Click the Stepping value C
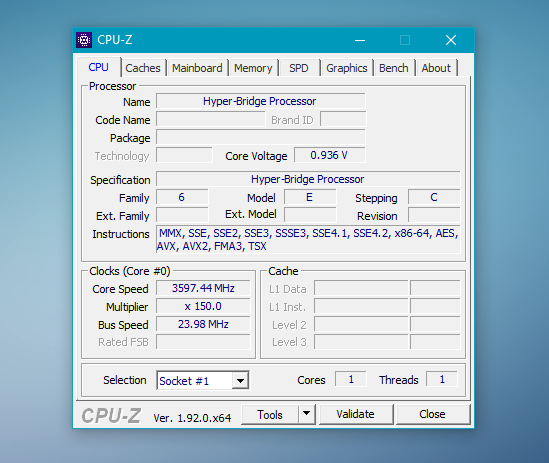 (434, 198)
